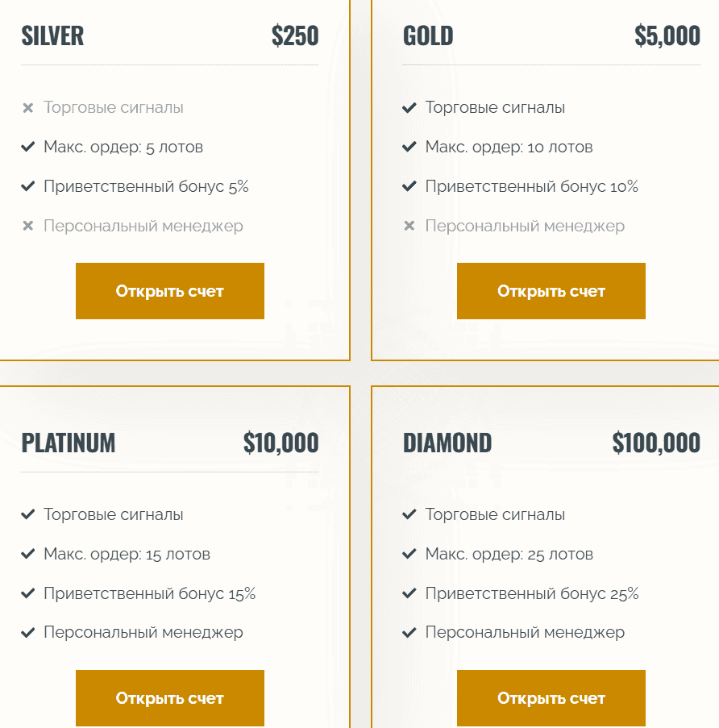
Task: Click the GOLD plan title
Action: click(x=428, y=36)
